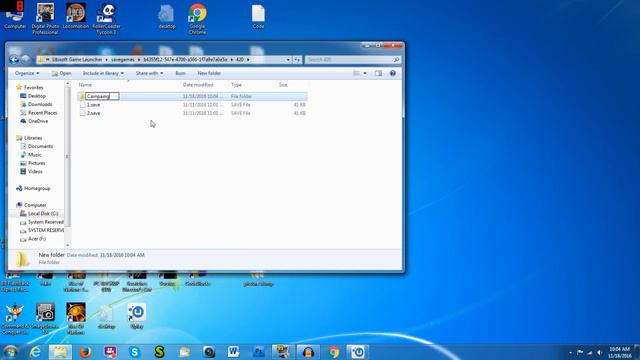Open Recent Places in navigation pane
Image resolution: width=640 pixels, height=360 pixels.
tap(42, 113)
